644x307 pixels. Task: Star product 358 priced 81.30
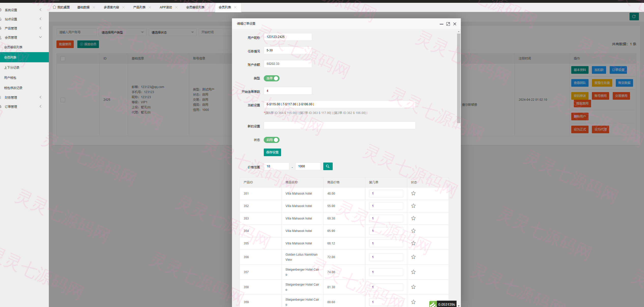tap(414, 287)
